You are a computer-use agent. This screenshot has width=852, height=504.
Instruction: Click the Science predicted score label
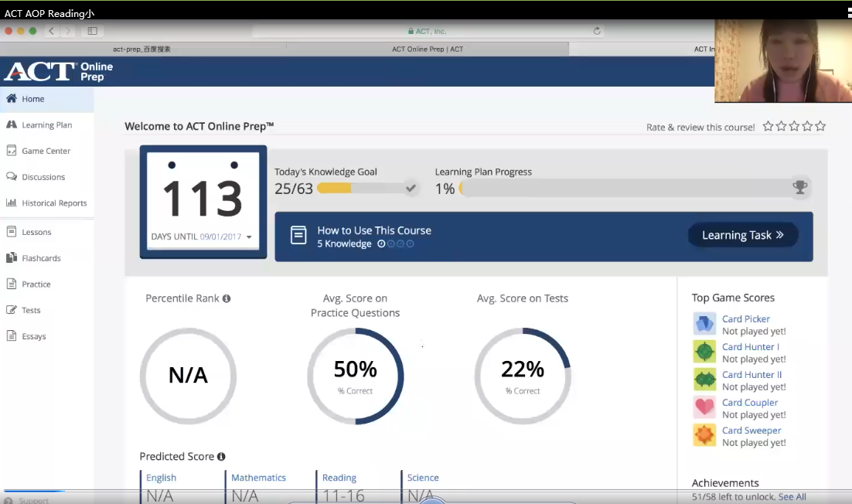click(x=423, y=478)
